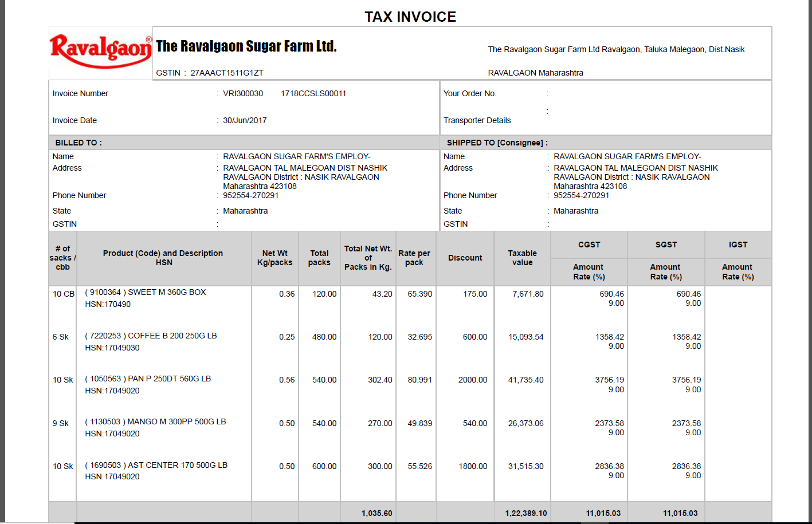Click taxable value 31,515.30

[526, 466]
